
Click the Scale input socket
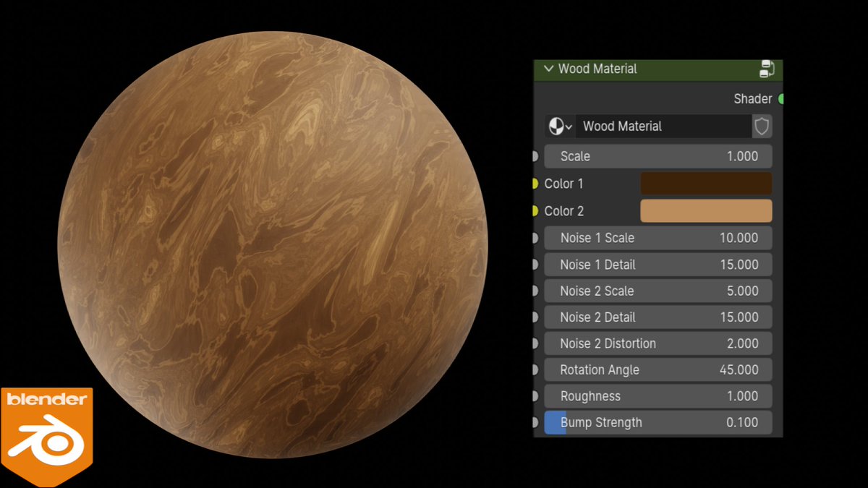click(535, 156)
